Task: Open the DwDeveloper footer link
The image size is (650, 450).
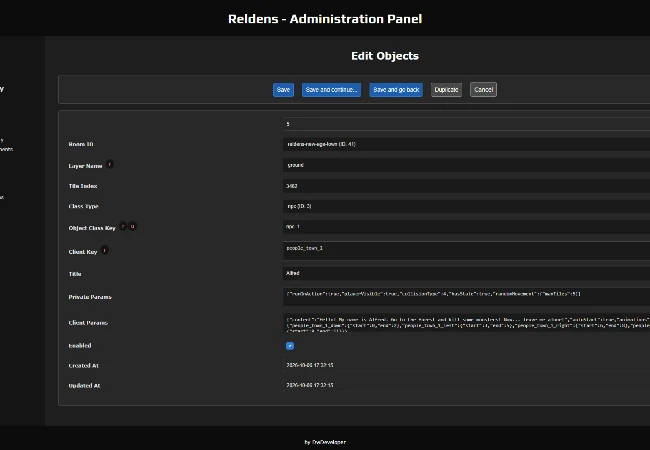Action: (x=329, y=442)
